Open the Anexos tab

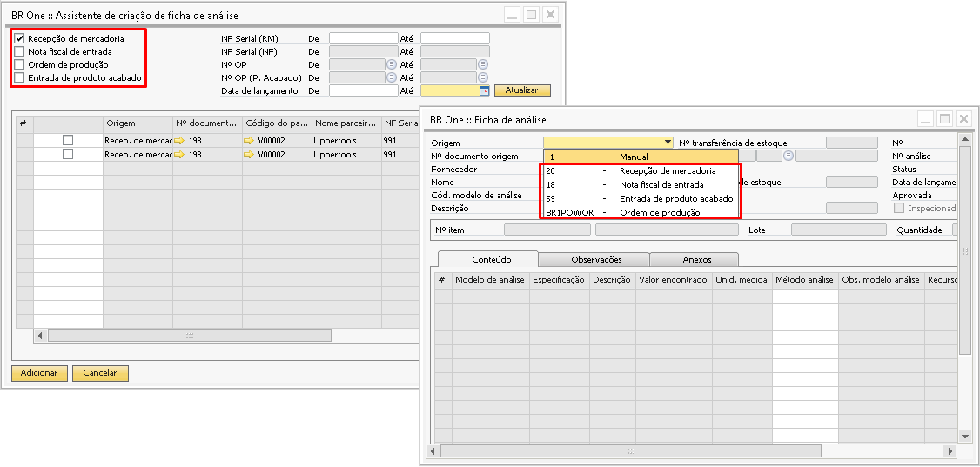pyautogui.click(x=696, y=259)
